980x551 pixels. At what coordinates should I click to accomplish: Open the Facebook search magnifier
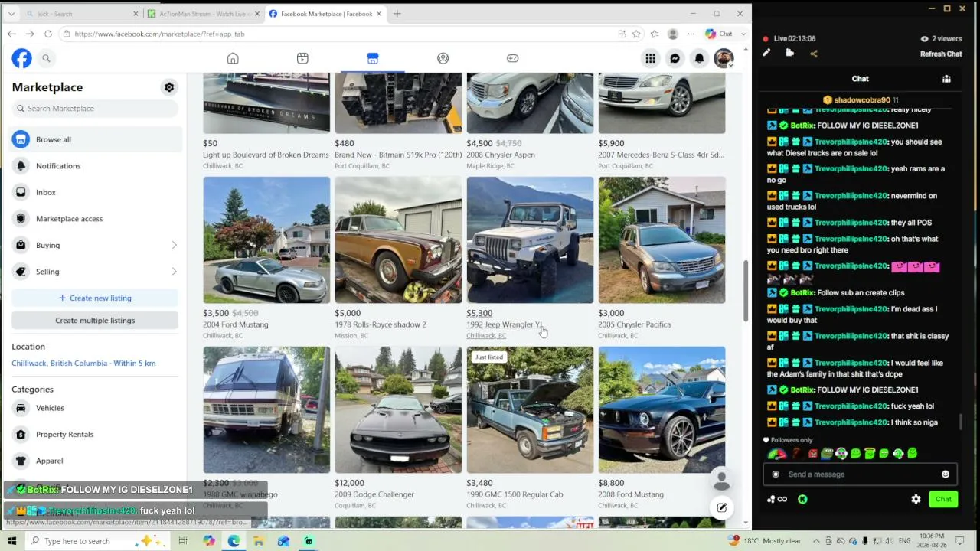pyautogui.click(x=46, y=58)
